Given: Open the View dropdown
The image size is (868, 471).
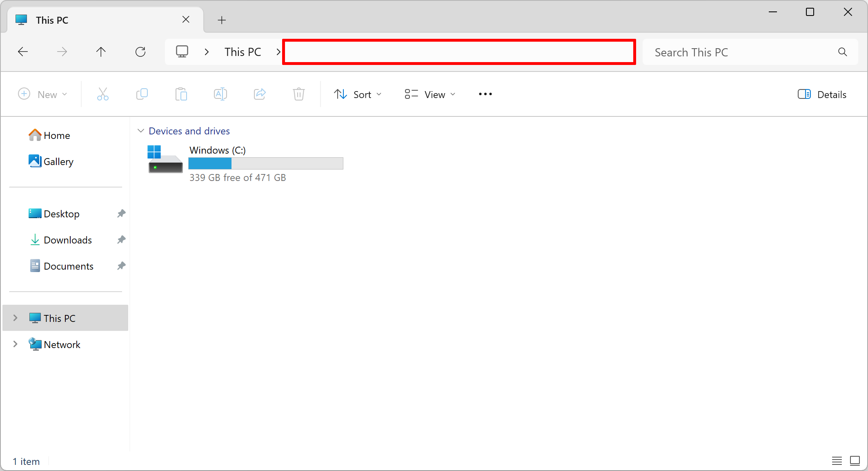Looking at the screenshot, I should 430,94.
